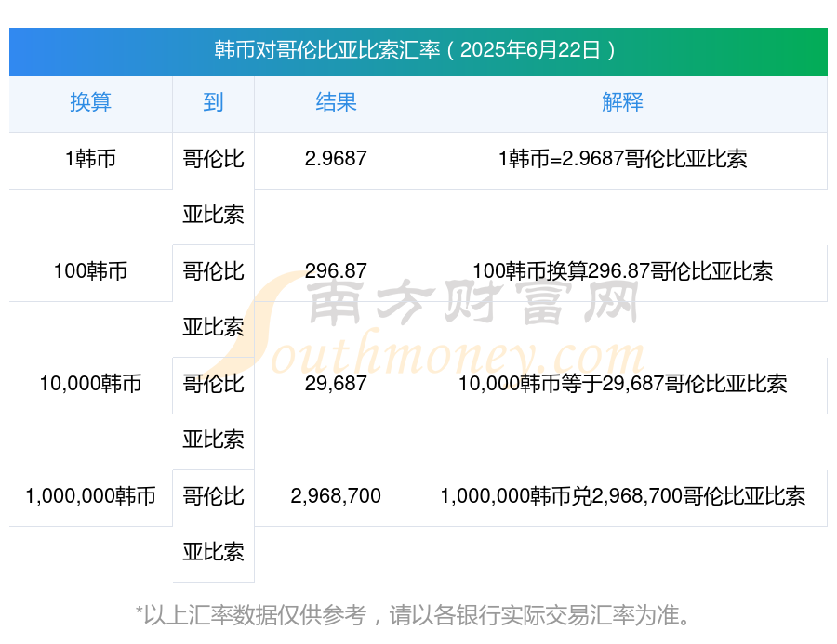Screen dimensions: 837x644
Task: Click the 1韩币 cell
Action: (91, 159)
